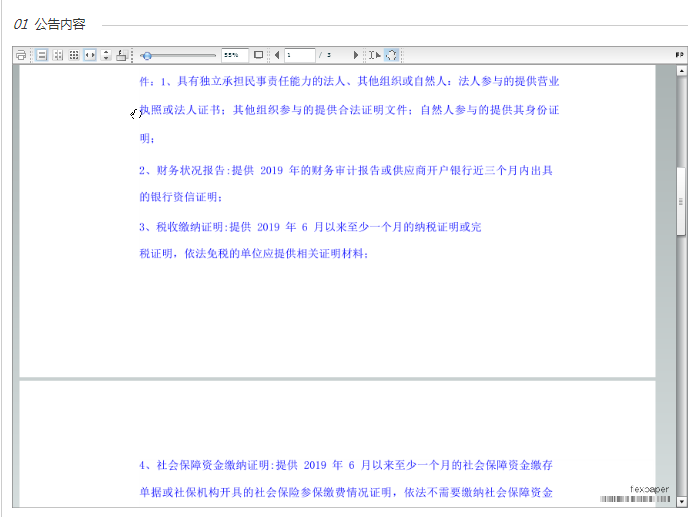The image size is (696, 517).
Task: Click the current page number field
Action: click(299, 55)
